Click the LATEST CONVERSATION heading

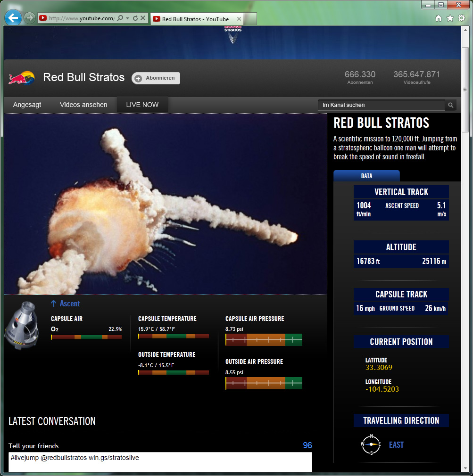pos(52,421)
